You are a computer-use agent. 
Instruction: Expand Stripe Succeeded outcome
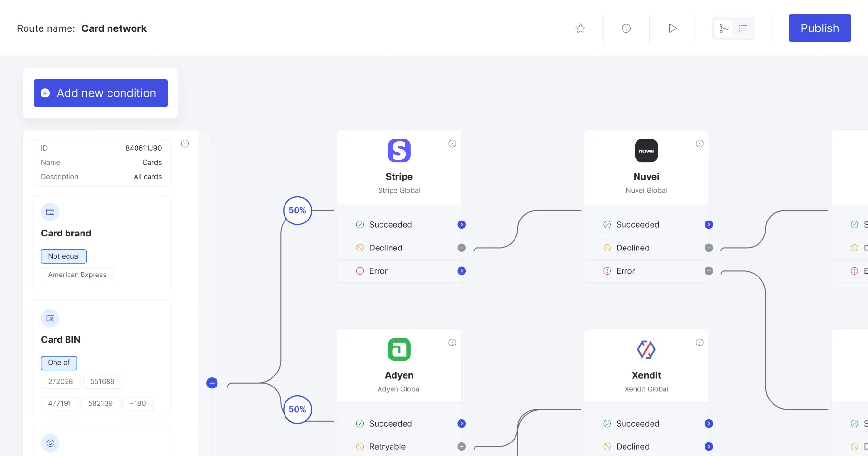[461, 225]
